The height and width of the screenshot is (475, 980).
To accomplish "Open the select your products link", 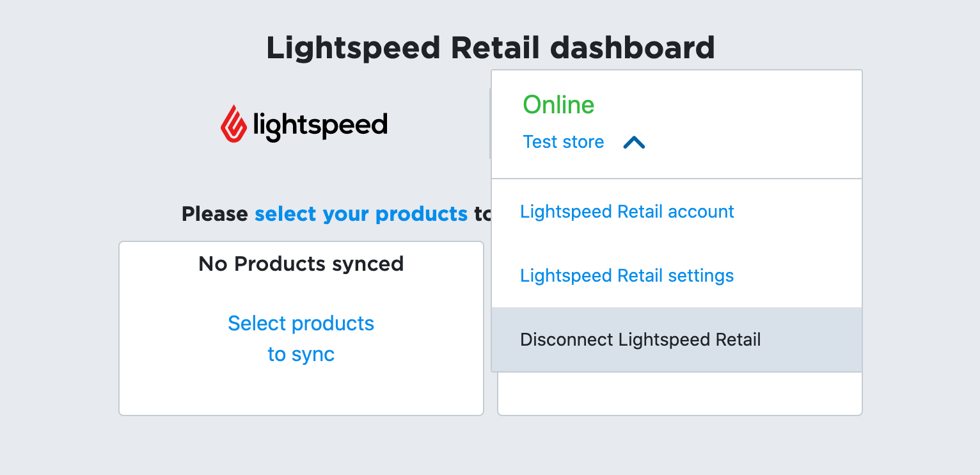I will [x=361, y=214].
